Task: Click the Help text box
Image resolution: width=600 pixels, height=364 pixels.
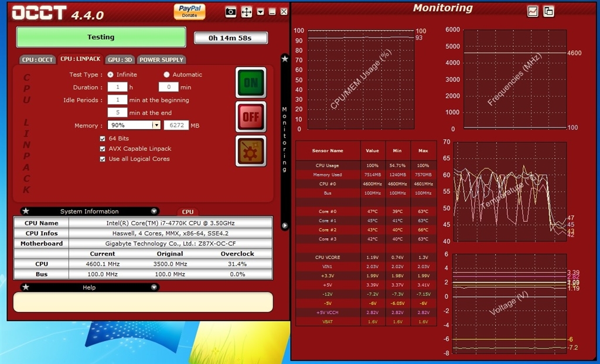Action: (x=143, y=302)
